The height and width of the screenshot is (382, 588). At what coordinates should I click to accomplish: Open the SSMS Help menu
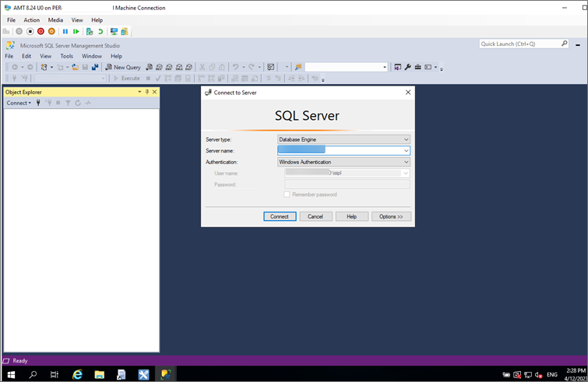[116, 56]
